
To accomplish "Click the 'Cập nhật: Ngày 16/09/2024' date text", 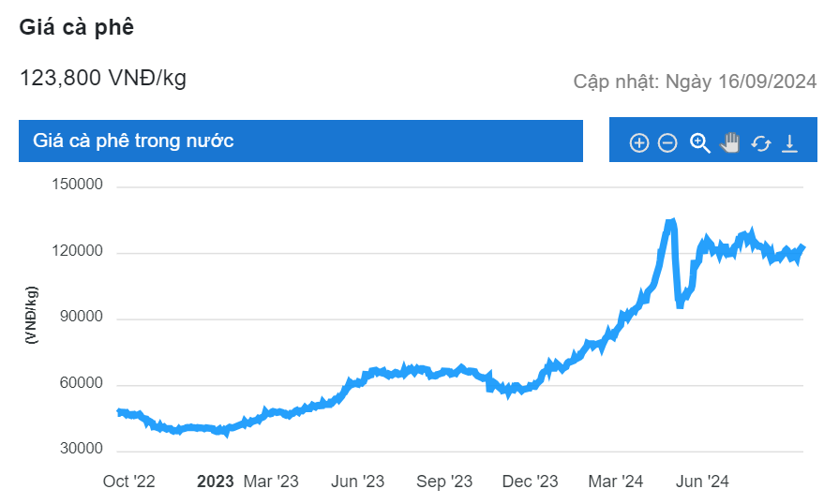I will 695,82.
